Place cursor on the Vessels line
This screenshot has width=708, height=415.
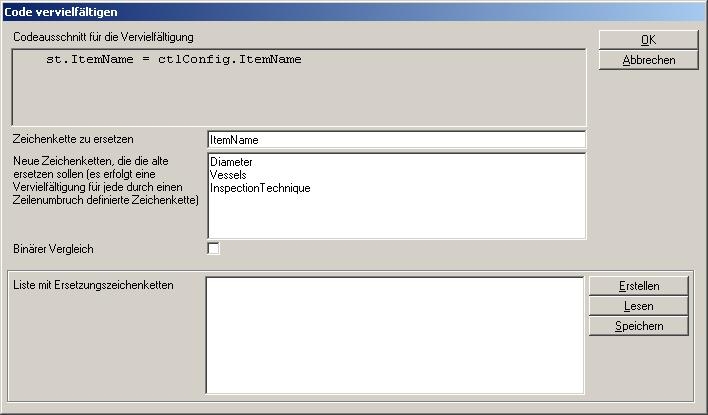[228, 175]
